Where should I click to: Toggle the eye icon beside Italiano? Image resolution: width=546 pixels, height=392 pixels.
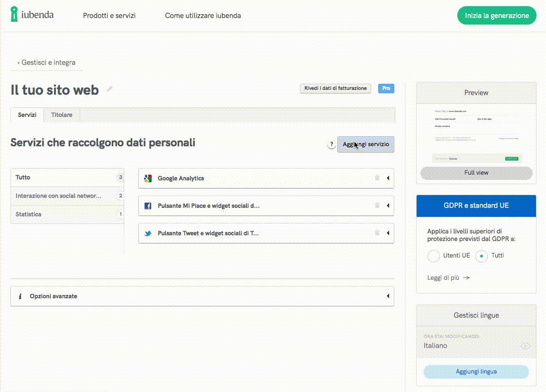[525, 346]
